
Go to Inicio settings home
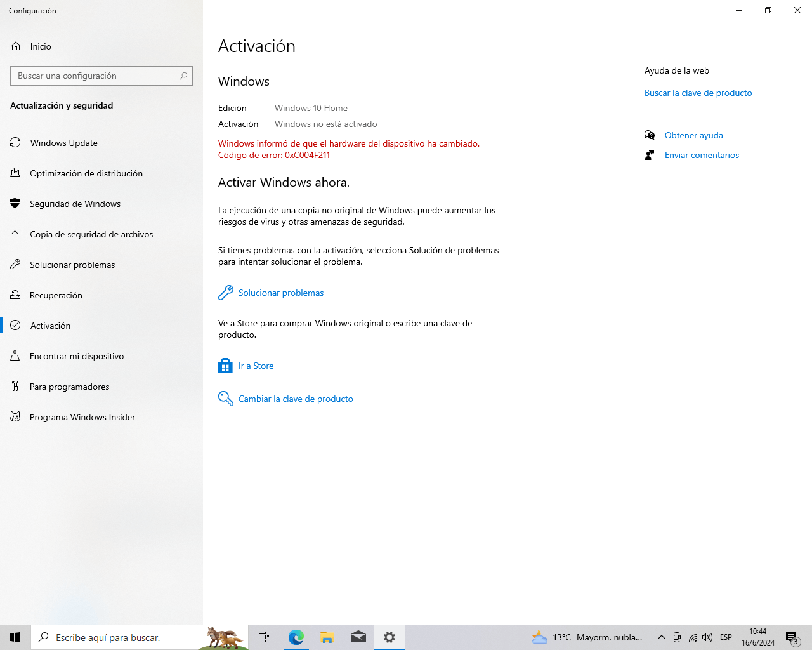101,46
